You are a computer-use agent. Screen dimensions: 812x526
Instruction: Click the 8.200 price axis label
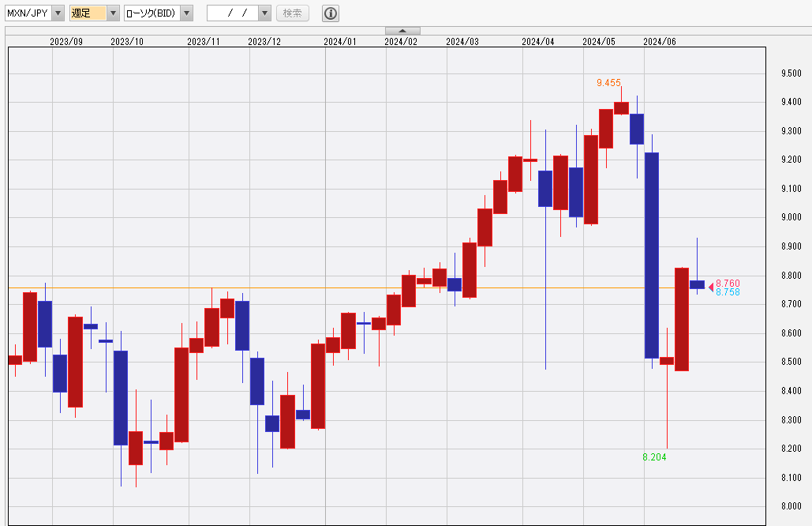791,449
